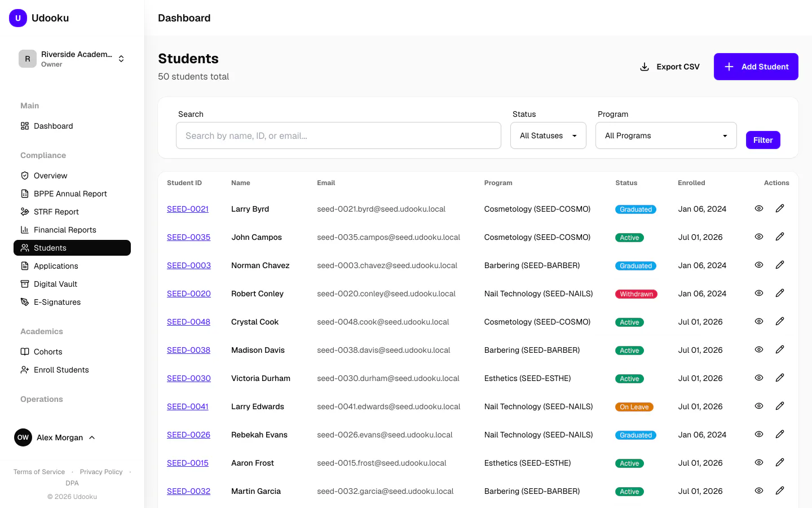
Task: Edit Norman Chavez with pencil icon
Action: (x=780, y=265)
